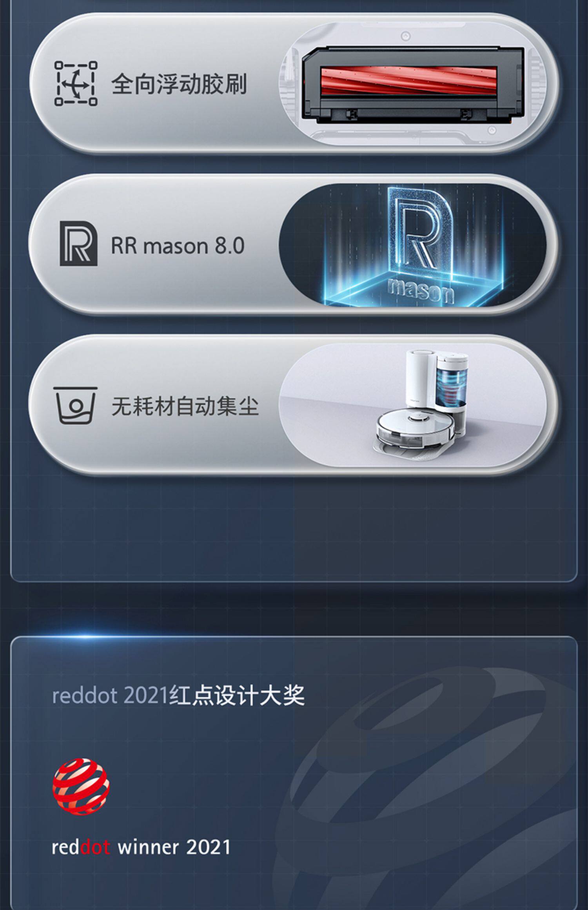The height and width of the screenshot is (910, 588).
Task: Click the black brush housing frame
Action: (x=413, y=85)
